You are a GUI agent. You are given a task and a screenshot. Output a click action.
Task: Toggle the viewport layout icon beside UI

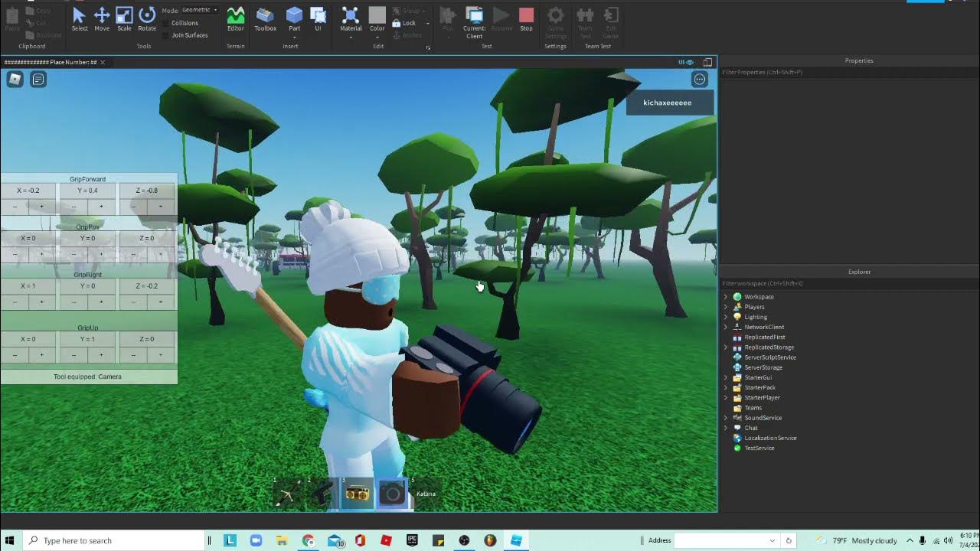[x=707, y=62]
